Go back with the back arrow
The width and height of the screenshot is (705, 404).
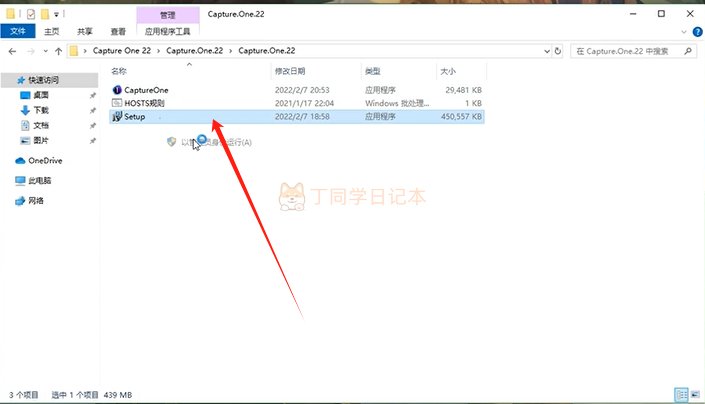pos(12,51)
